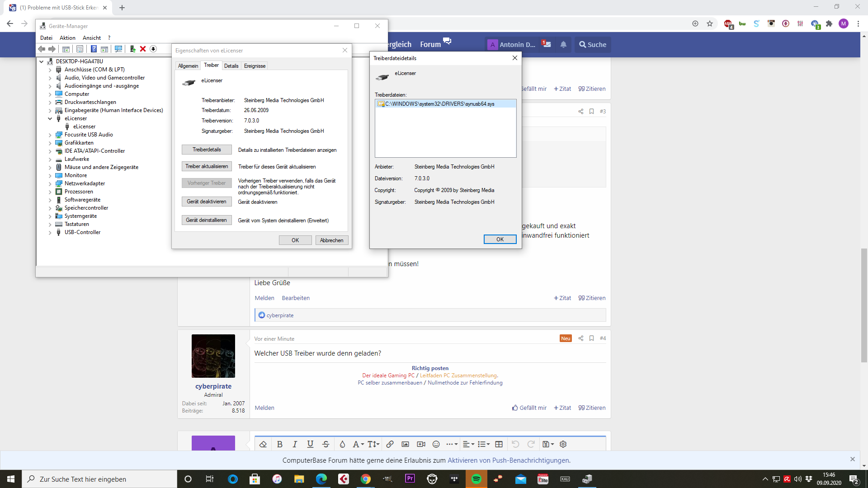Toggle strikethrough formatting in reply editor
This screenshot has height=488, width=868.
[325, 444]
